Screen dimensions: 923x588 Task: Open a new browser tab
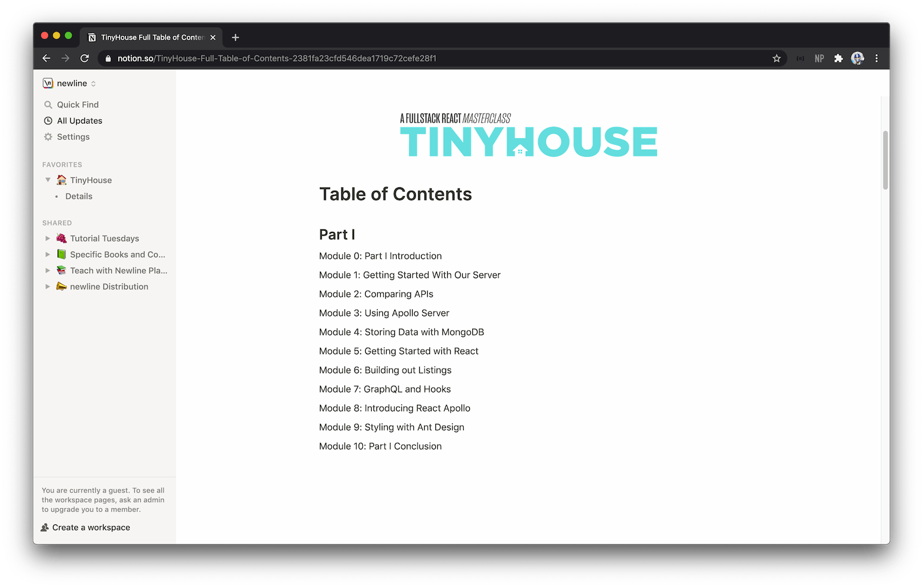click(236, 37)
